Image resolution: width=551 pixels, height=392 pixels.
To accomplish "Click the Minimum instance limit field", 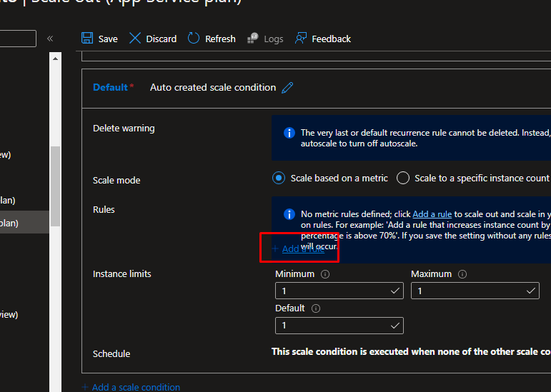I will [332, 291].
